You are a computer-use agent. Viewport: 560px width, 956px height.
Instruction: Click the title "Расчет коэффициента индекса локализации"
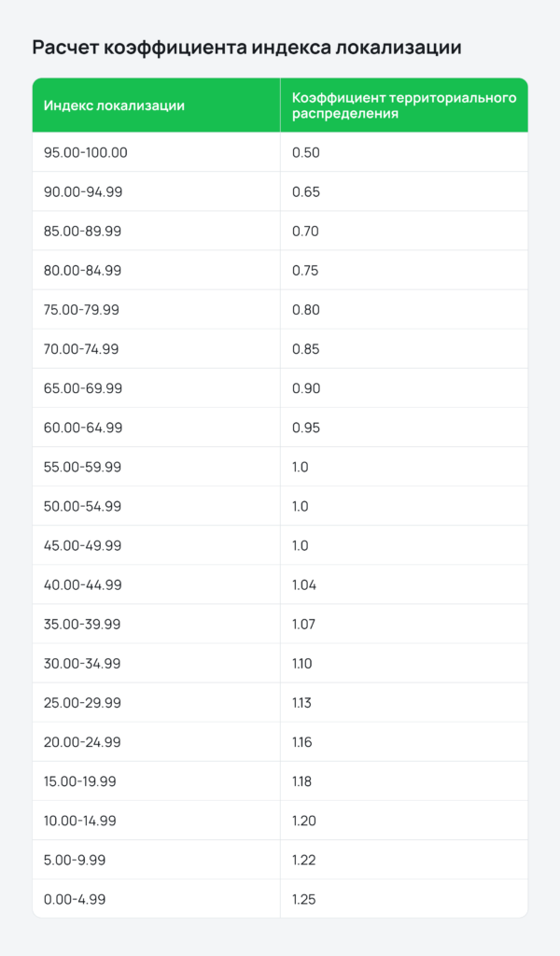coord(246,49)
